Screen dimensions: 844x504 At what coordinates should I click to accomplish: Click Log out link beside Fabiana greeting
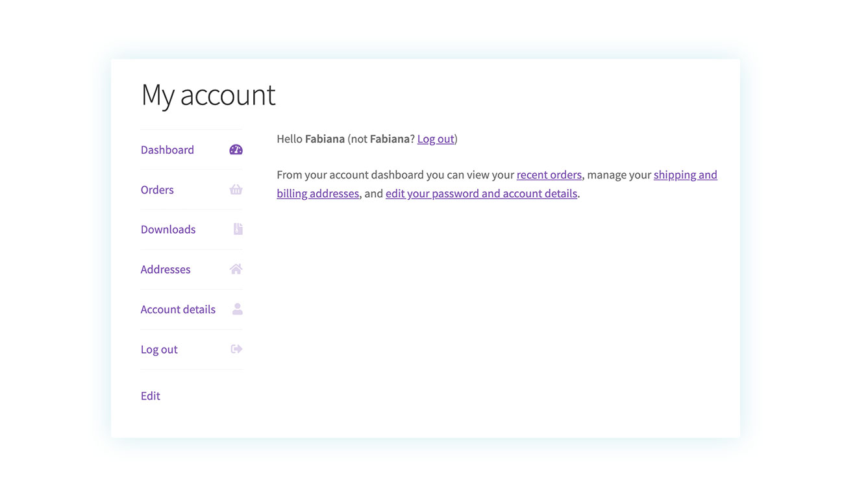[436, 139]
